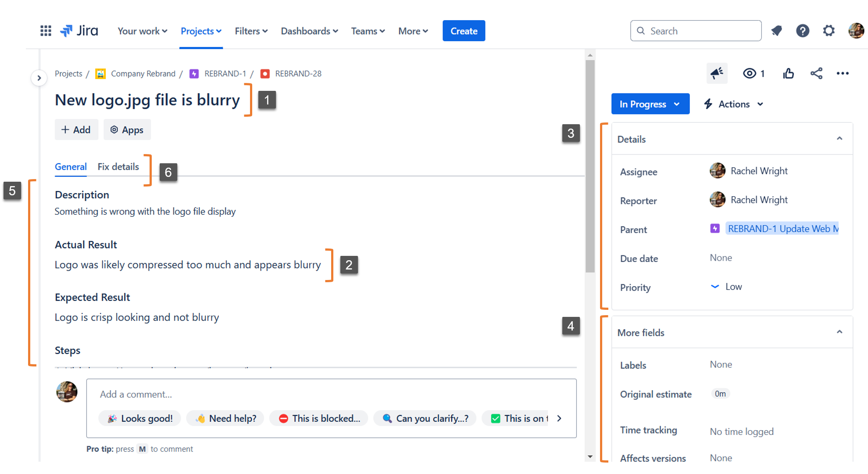Share the issue using the share icon
This screenshot has height=474, width=868.
[x=816, y=73]
